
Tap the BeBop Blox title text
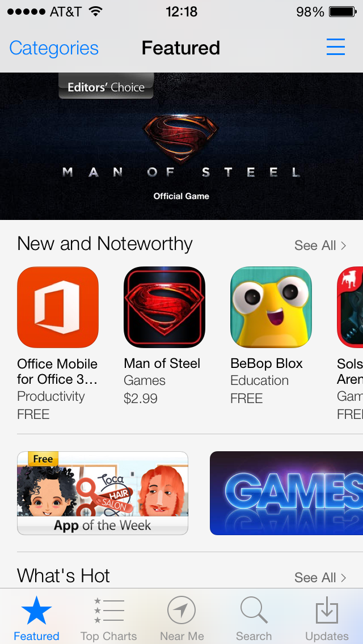click(267, 363)
